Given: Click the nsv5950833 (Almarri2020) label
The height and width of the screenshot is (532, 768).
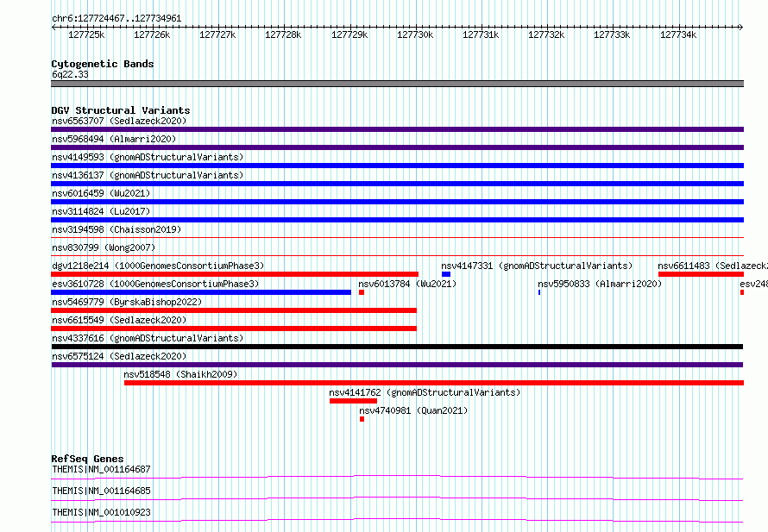Looking at the screenshot, I should pyautogui.click(x=600, y=284).
